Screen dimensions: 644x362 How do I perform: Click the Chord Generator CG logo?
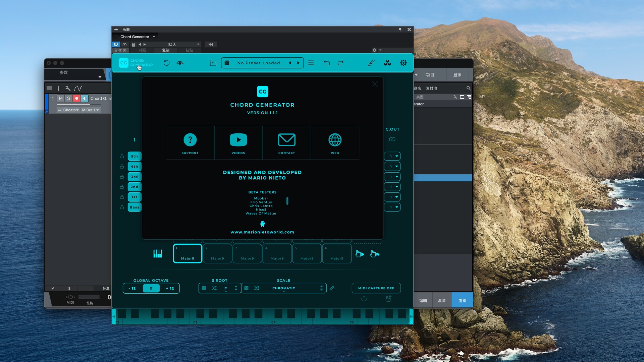pos(123,63)
